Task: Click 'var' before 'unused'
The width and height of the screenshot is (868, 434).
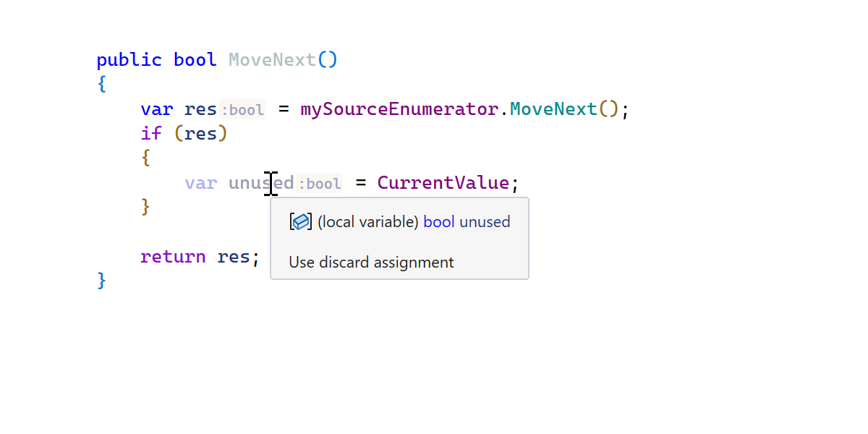Action: (201, 183)
